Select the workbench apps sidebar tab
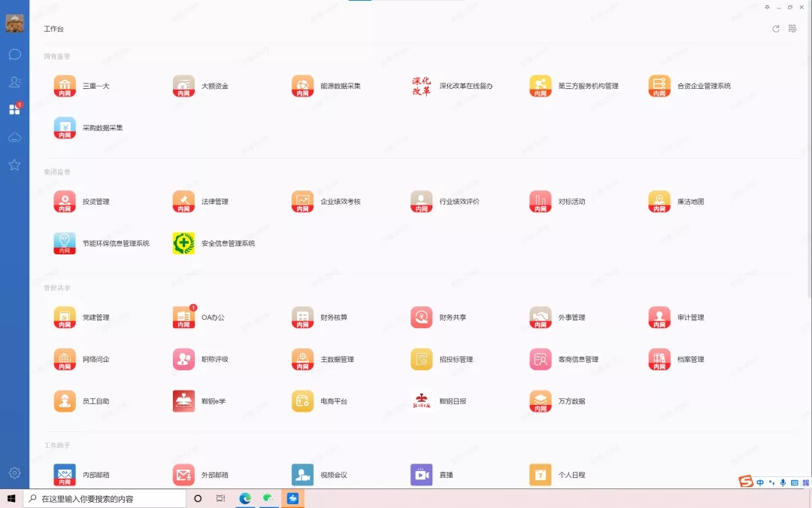The height and width of the screenshot is (508, 812). [14, 110]
